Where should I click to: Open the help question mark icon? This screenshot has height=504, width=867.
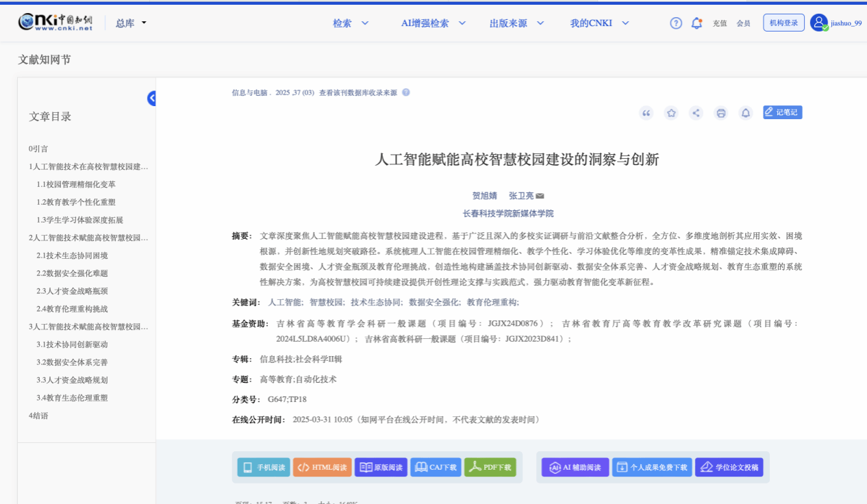(x=676, y=23)
